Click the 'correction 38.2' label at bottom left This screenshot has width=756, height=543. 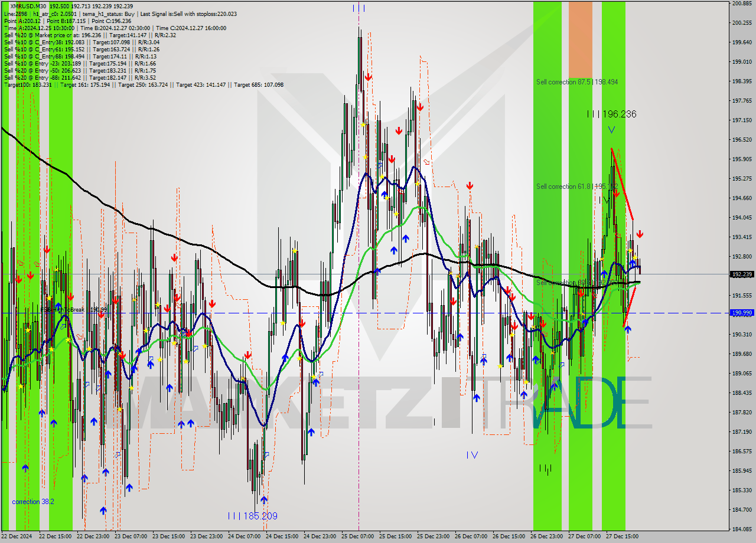tap(33, 502)
